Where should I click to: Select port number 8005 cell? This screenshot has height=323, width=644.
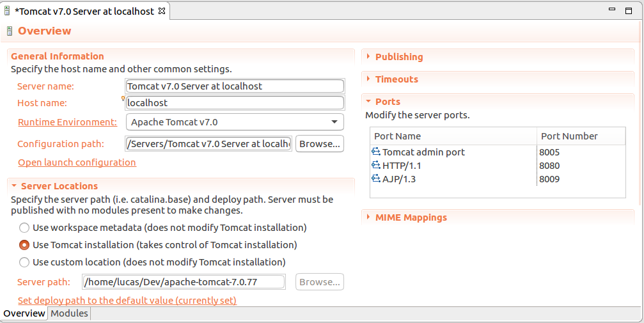549,152
